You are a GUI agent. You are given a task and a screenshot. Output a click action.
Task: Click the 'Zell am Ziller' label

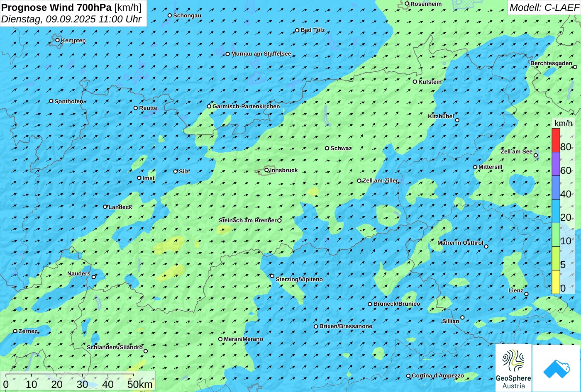(x=380, y=180)
